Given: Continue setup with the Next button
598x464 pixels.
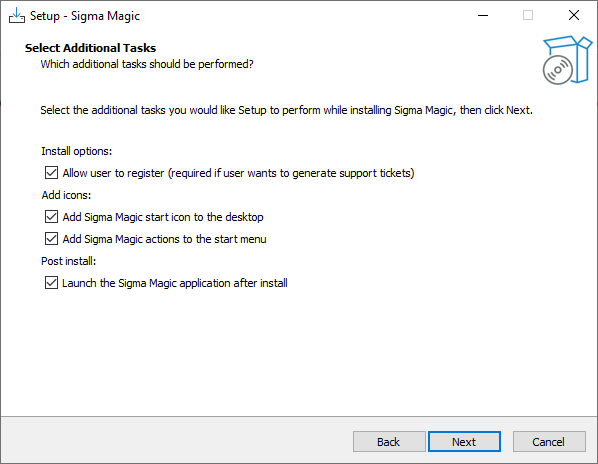Looking at the screenshot, I should tap(464, 442).
